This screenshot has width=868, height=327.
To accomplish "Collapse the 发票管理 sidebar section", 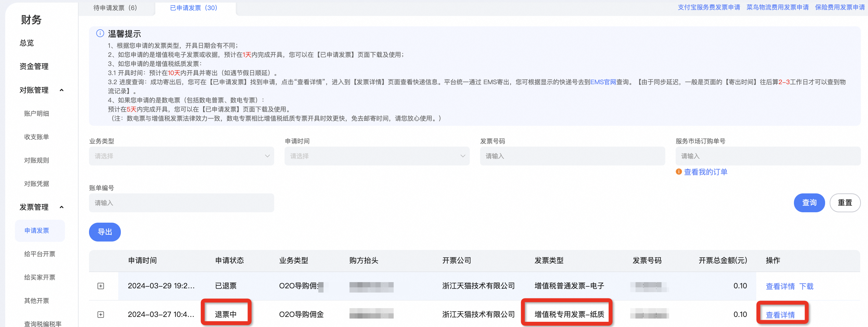I will click(x=62, y=207).
